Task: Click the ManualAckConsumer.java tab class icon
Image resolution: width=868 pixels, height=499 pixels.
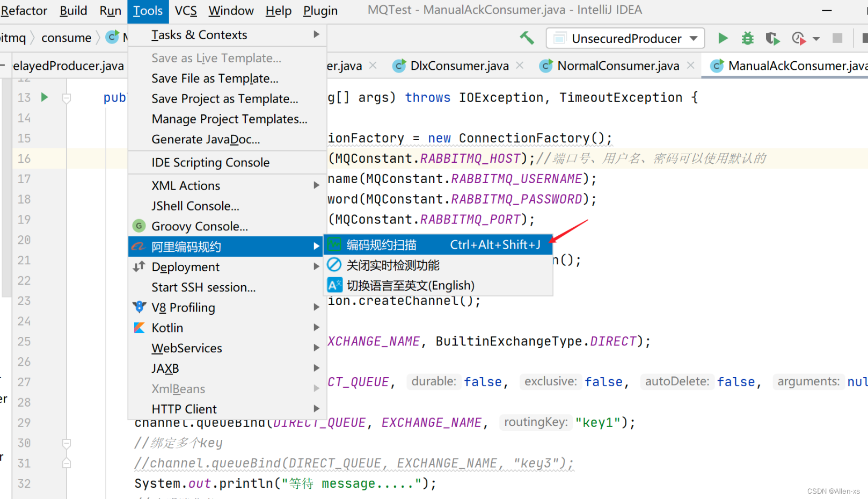Action: 717,66
